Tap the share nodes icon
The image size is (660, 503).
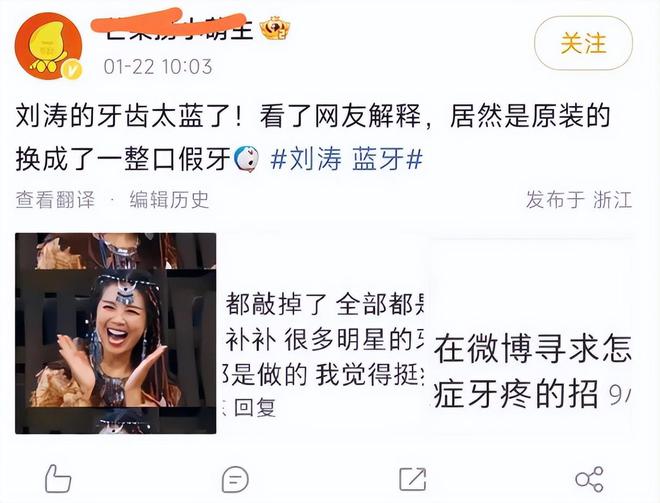coord(589,479)
